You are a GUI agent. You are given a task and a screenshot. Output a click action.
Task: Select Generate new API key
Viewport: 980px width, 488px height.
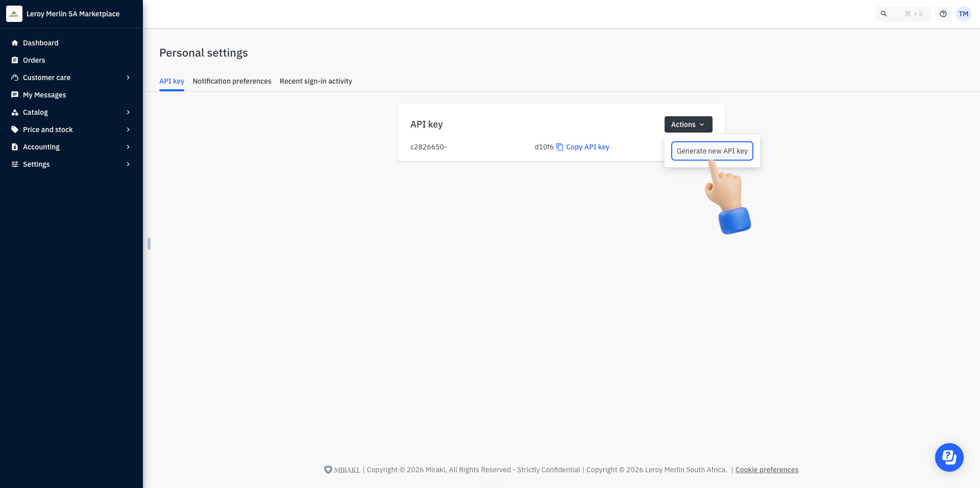(712, 151)
